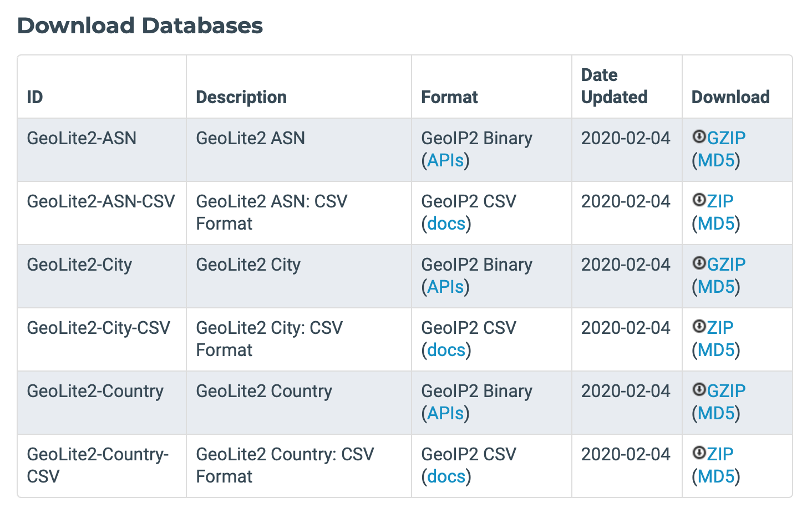
Task: Open the docs link for GeoLite2-ASN-CSV
Action: tap(446, 224)
